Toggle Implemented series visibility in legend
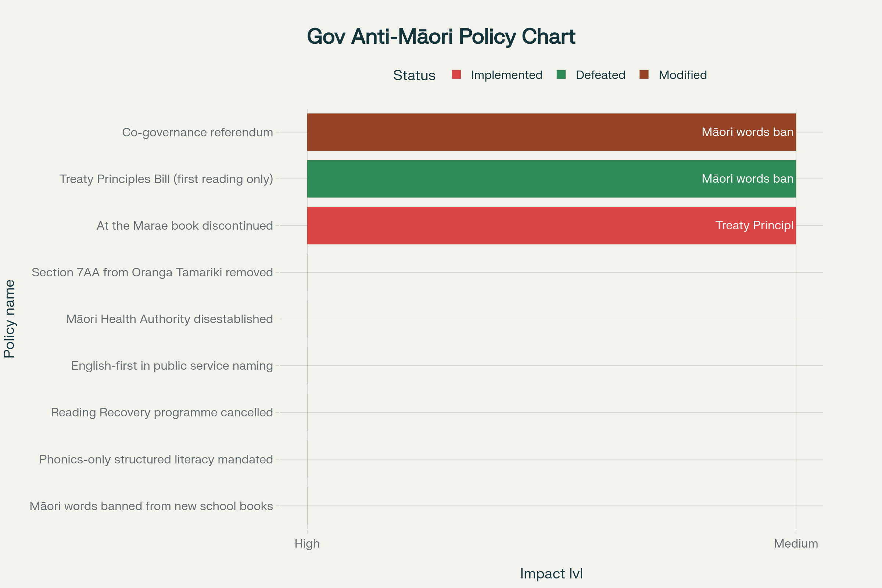 506,75
